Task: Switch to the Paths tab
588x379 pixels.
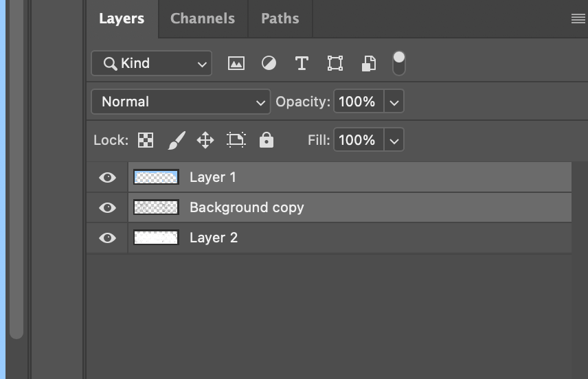Action: tap(280, 19)
